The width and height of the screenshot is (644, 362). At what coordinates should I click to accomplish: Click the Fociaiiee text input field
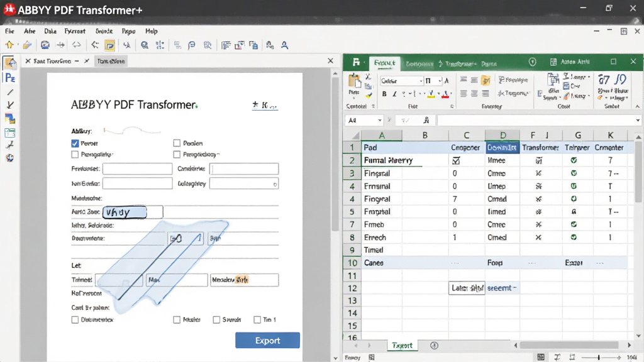pyautogui.click(x=137, y=168)
